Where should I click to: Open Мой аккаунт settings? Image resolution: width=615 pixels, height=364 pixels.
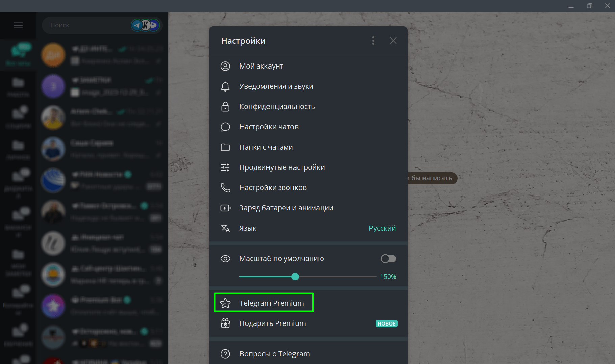coord(308,66)
